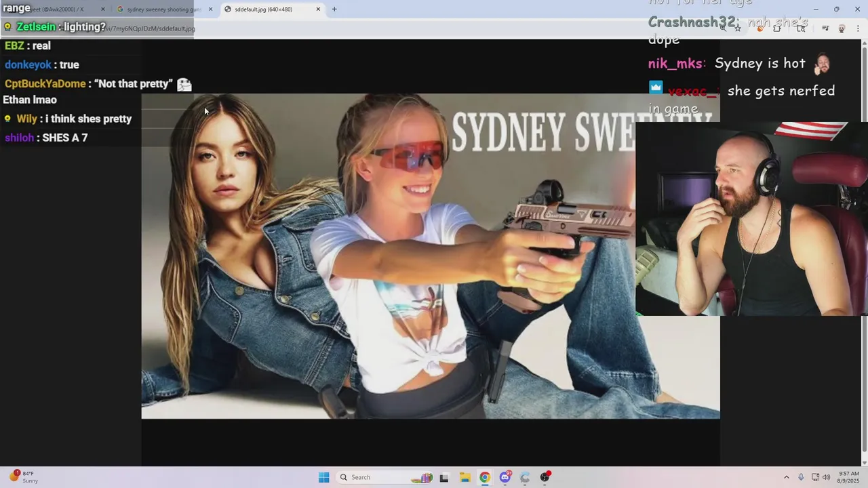Image resolution: width=868 pixels, height=488 pixels.
Task: Click the zoom magnifier icon in address bar
Action: 723,28
